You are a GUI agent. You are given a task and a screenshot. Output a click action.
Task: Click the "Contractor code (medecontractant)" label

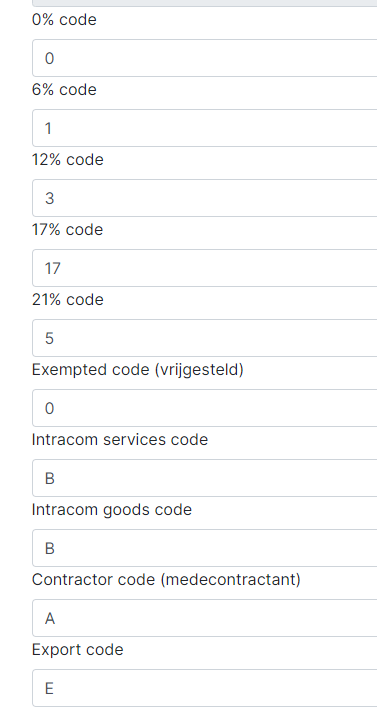point(166,580)
